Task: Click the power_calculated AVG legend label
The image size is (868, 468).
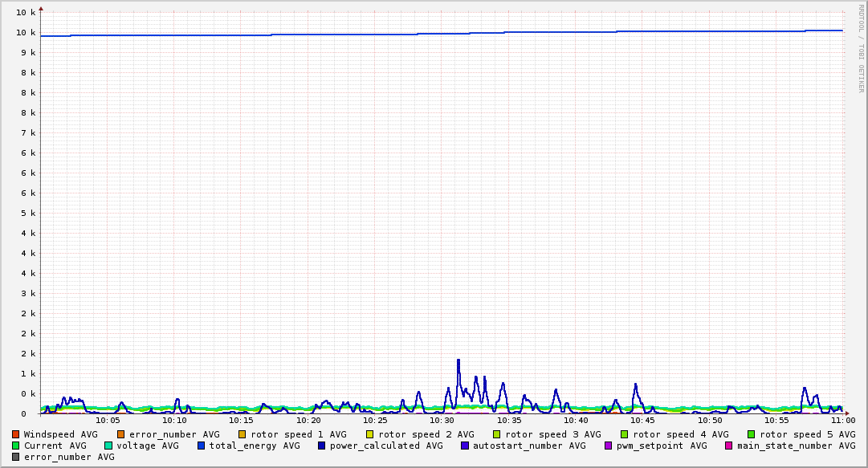Action: tap(385, 446)
